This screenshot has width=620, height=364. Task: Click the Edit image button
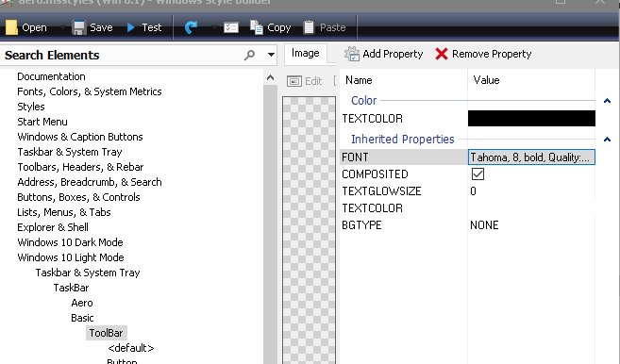305,81
